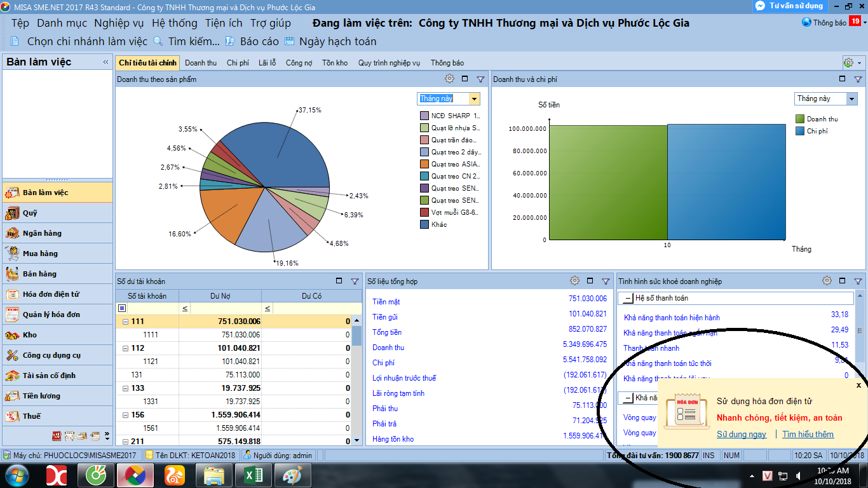Click the Tìm hiểu thêm link
The width and height of the screenshot is (868, 488).
[808, 435]
